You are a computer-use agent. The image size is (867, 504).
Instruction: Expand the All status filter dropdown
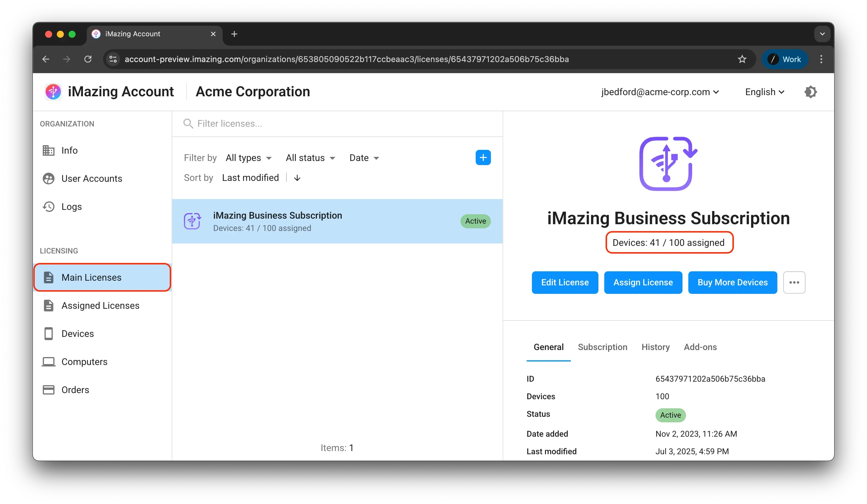tap(310, 158)
